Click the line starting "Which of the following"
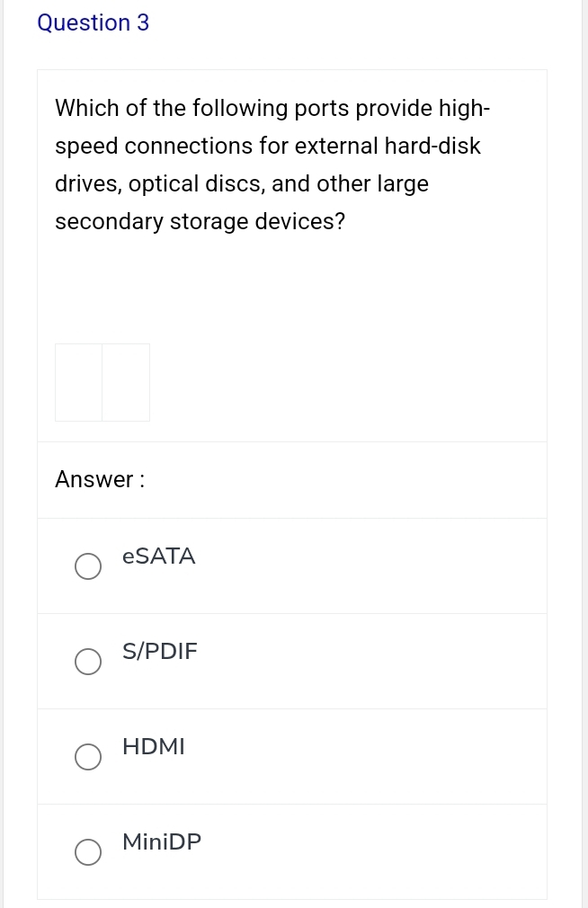Screen dimensions: 588x908 (272, 109)
